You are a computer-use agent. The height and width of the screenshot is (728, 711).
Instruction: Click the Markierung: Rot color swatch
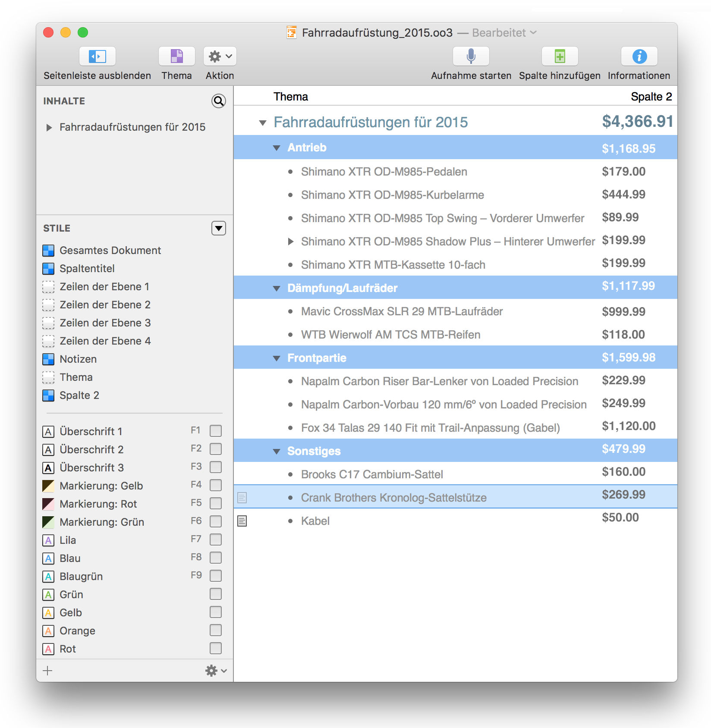(x=48, y=504)
